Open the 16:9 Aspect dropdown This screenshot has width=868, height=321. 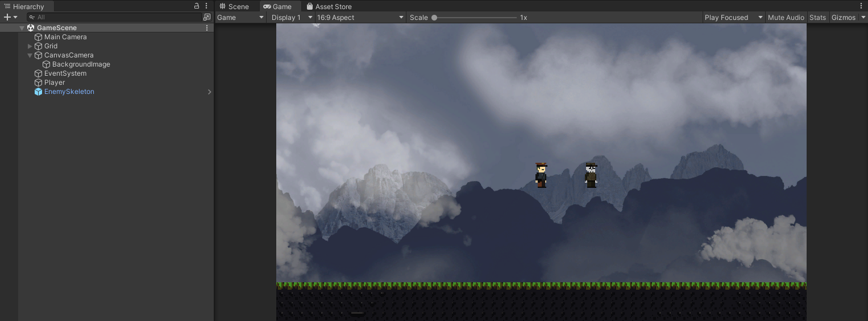point(360,17)
